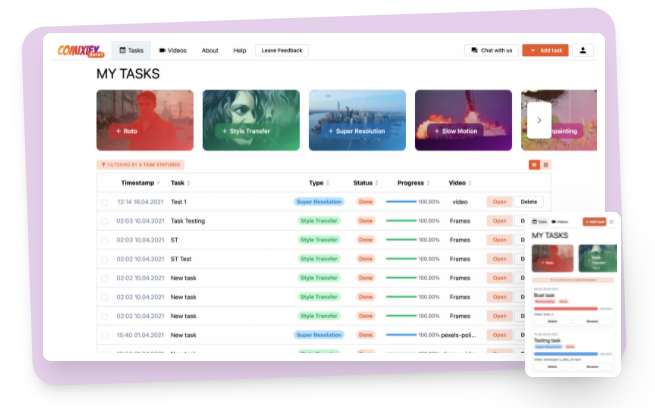The image size is (655, 408).
Task: Sort by the Type column header
Action: point(318,183)
